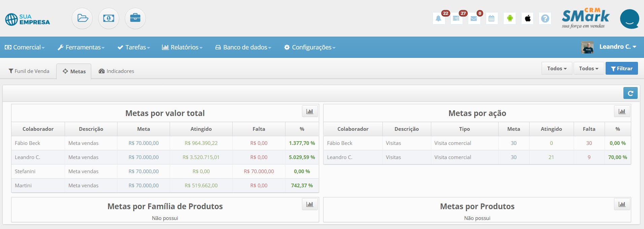Show chart for Metas por valor total
Image resolution: width=644 pixels, height=229 pixels.
coord(310,112)
